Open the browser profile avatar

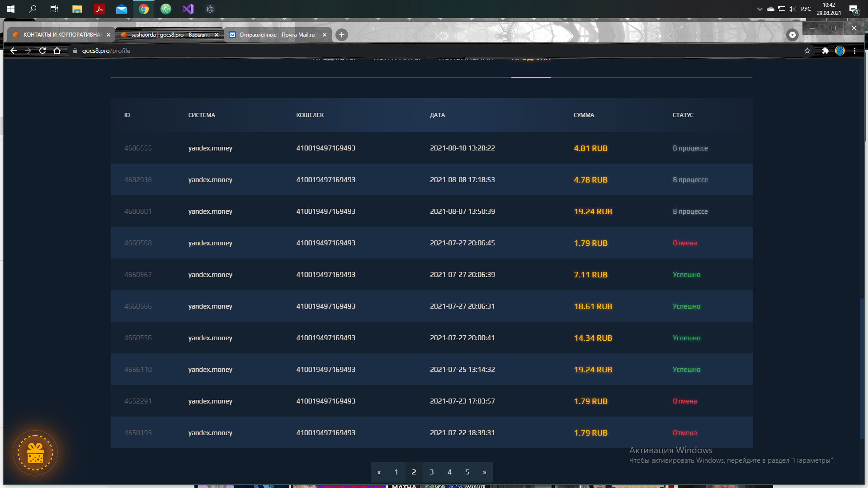(840, 51)
